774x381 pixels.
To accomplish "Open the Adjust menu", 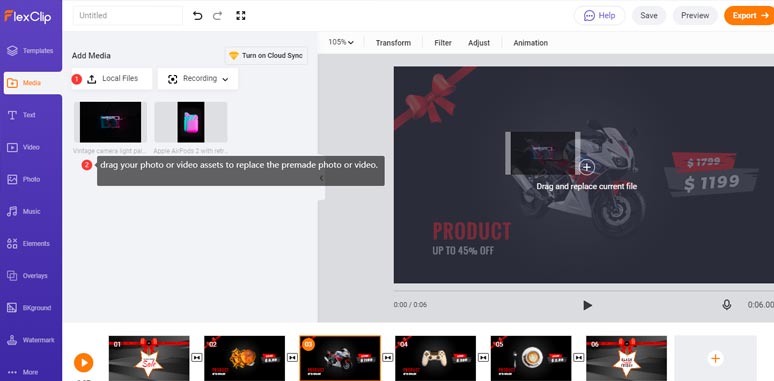I will (479, 43).
